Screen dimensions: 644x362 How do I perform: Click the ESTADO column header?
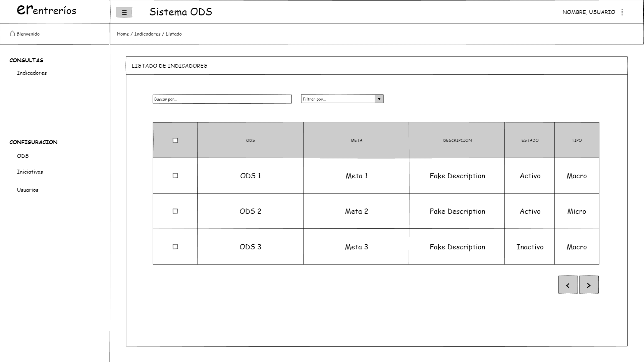(530, 140)
